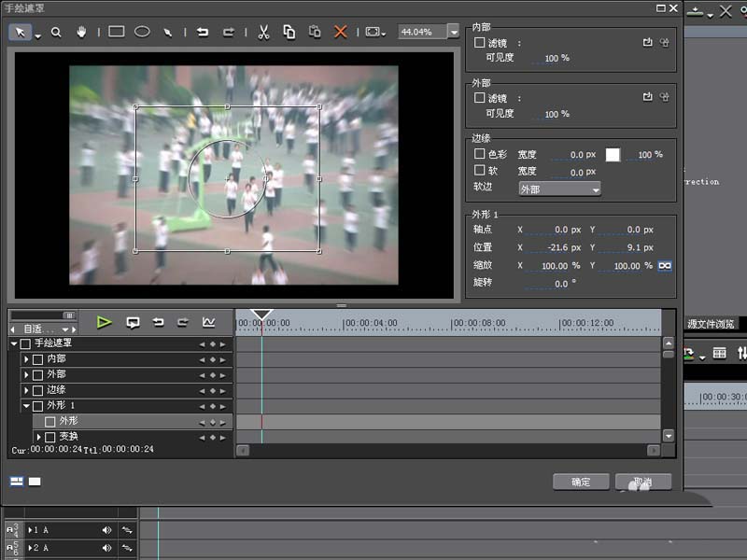The width and height of the screenshot is (747, 560).
Task: Open filter select icon in 内部 section
Action: point(647,42)
